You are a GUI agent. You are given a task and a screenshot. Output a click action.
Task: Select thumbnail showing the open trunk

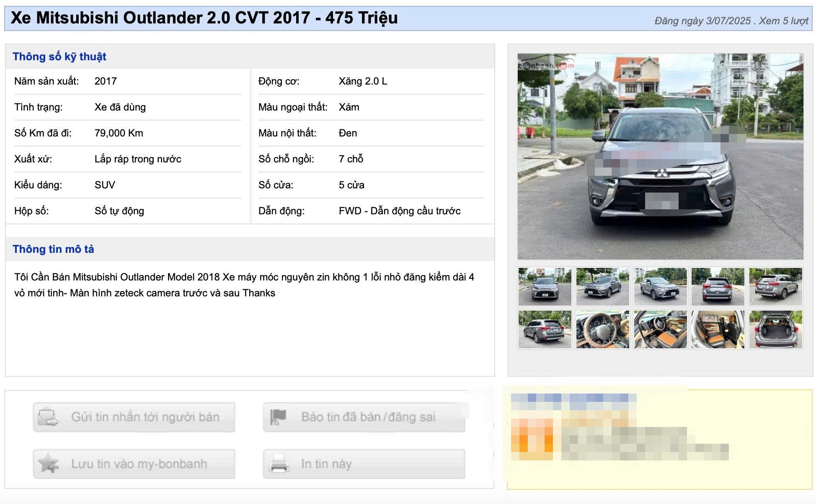tap(776, 329)
